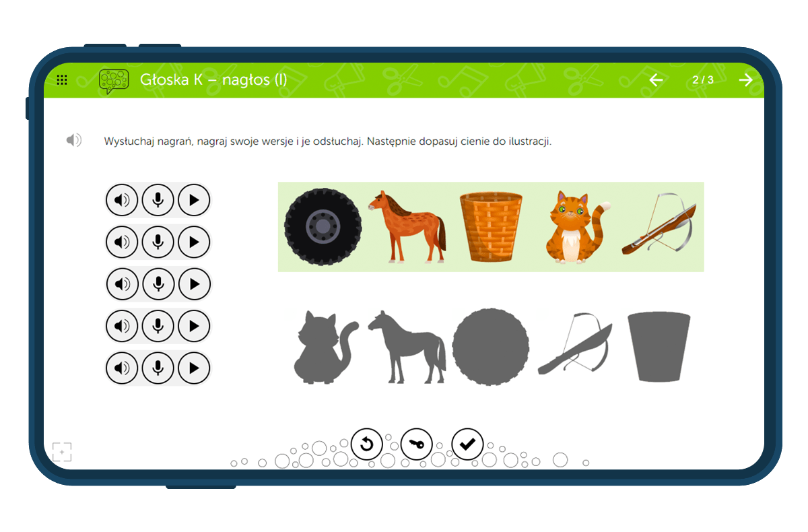Play the instruction audio speaker icon

74,140
